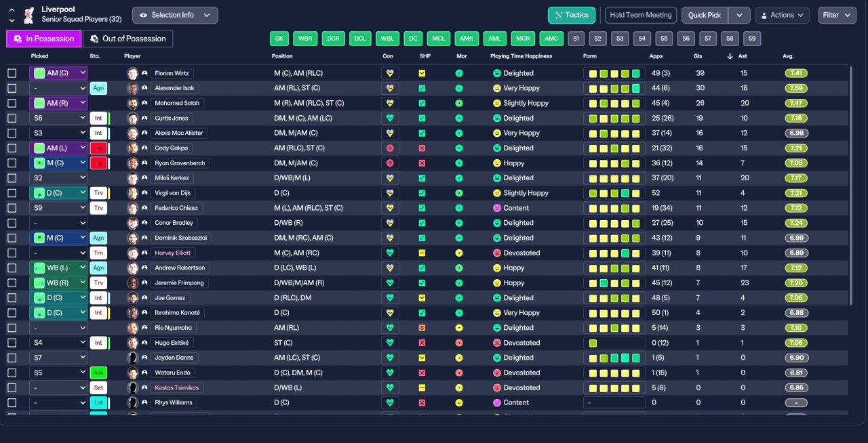868x443 pixels.
Task: Click Wataru Endo's Devastated face icon
Action: pos(496,373)
